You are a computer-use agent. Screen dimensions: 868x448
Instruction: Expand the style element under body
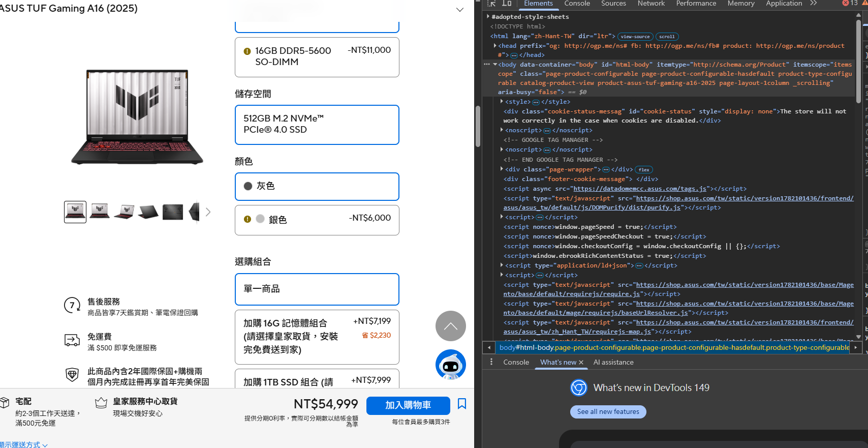click(x=502, y=102)
